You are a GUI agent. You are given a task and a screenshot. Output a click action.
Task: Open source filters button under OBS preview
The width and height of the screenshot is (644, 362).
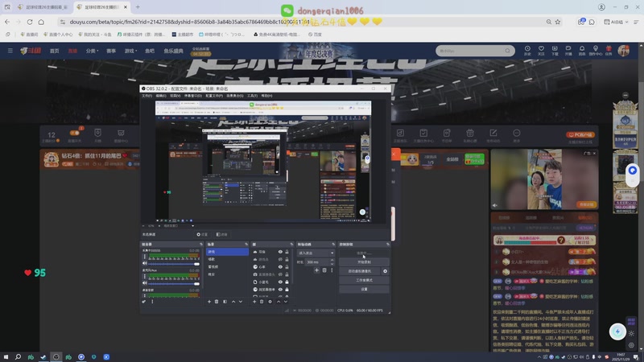coord(222,234)
